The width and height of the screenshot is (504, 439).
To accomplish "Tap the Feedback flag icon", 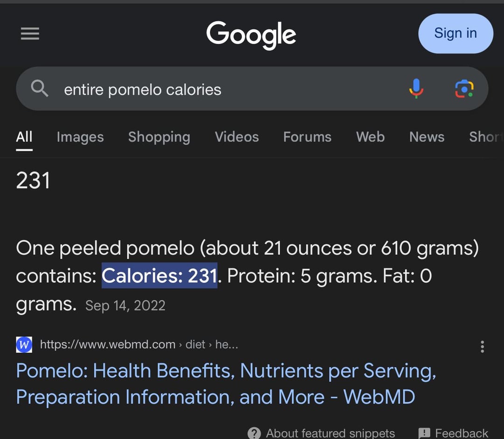I will coord(424,433).
